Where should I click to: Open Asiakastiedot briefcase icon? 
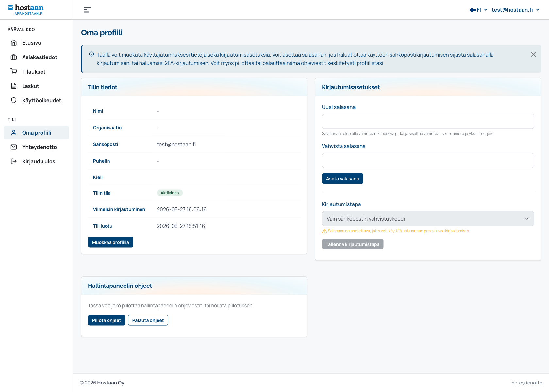tap(14, 57)
